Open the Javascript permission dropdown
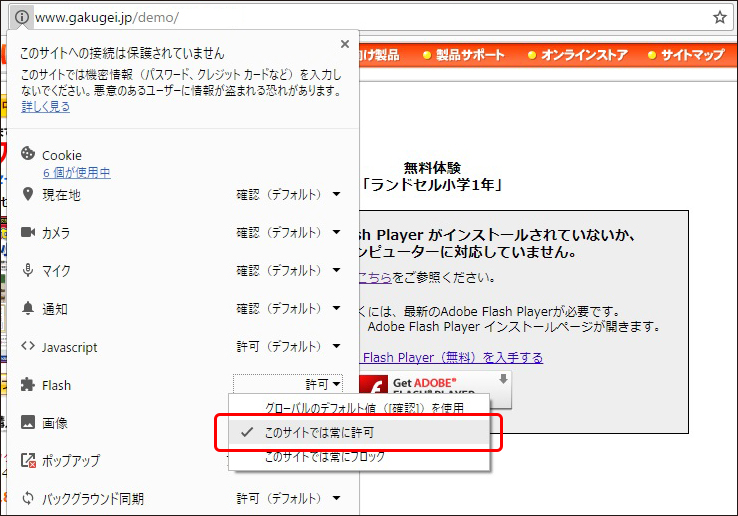This screenshot has height=516, width=738. (288, 347)
